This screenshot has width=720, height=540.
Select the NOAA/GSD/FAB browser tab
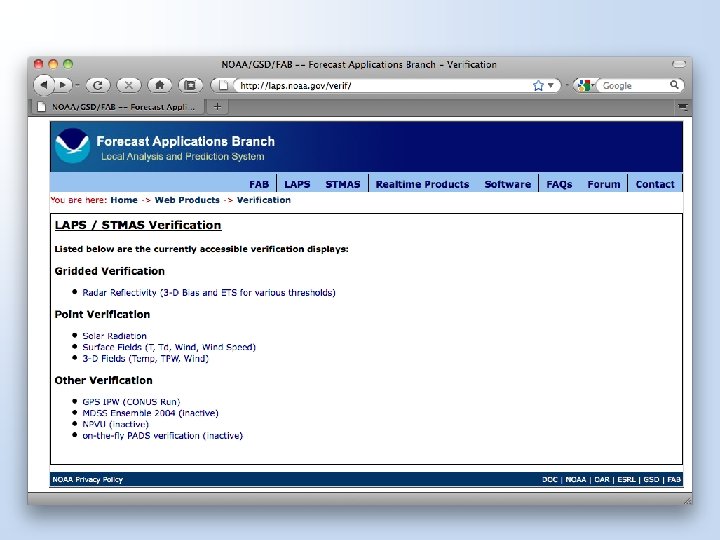point(118,107)
